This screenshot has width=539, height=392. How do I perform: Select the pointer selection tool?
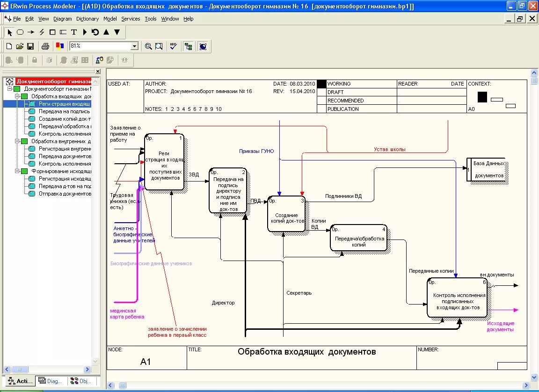pos(10,32)
